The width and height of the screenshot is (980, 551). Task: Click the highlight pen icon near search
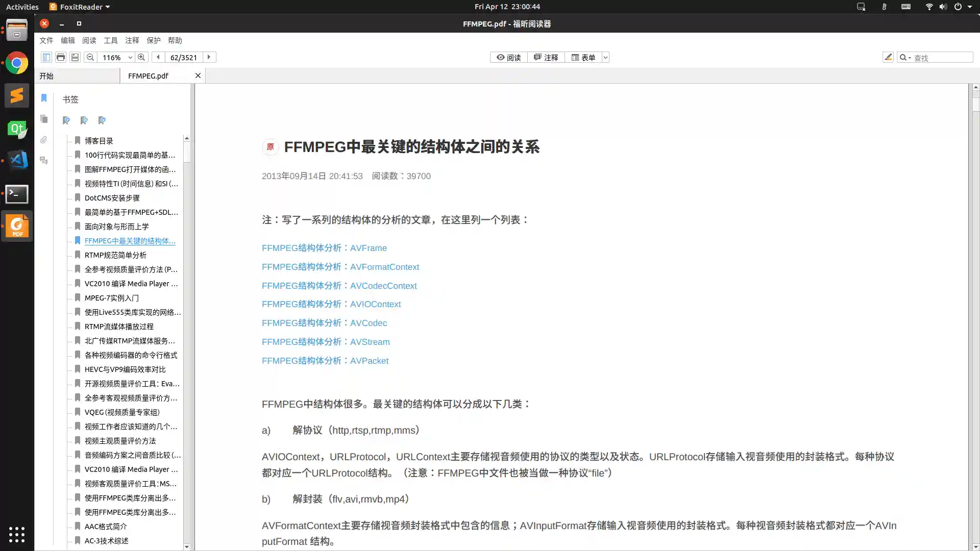tap(888, 57)
